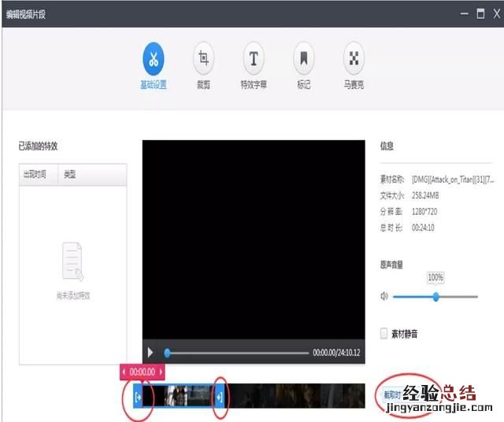504x422 pixels.
Task: Maximize the 编辑视频片段 window
Action: coord(480,14)
